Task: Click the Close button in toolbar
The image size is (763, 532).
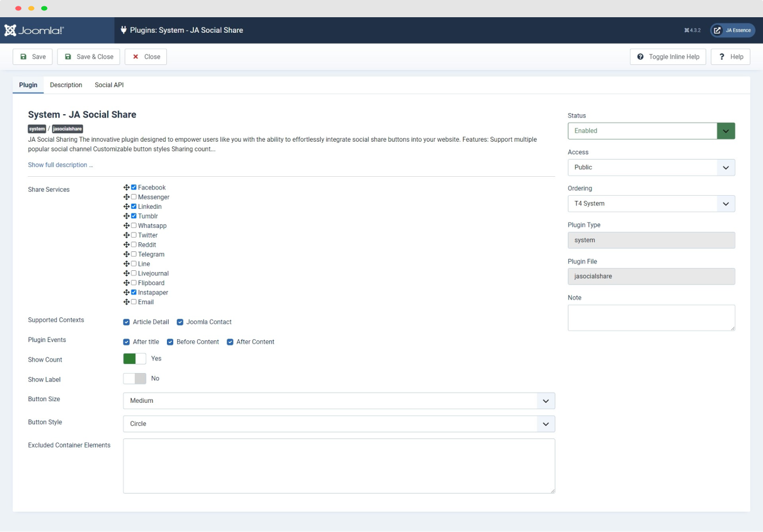Action: tap(146, 57)
